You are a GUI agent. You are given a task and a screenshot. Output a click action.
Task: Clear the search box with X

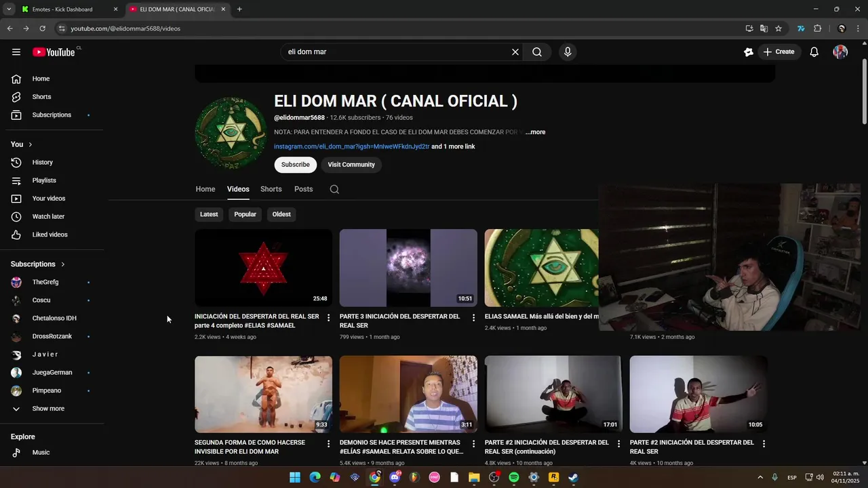point(515,52)
